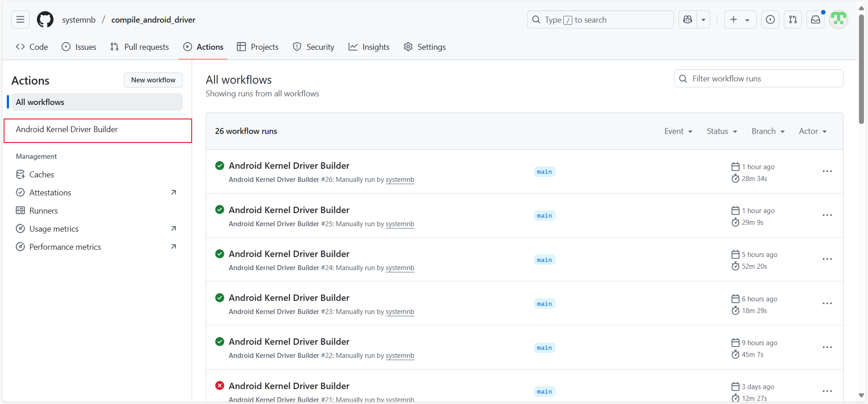868x404 pixels.
Task: Click the New workflow button
Action: (x=153, y=80)
